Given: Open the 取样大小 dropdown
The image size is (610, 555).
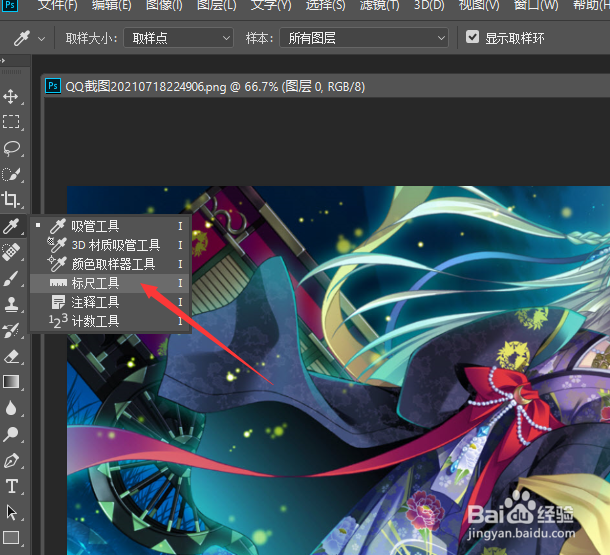Looking at the screenshot, I should 179,38.
